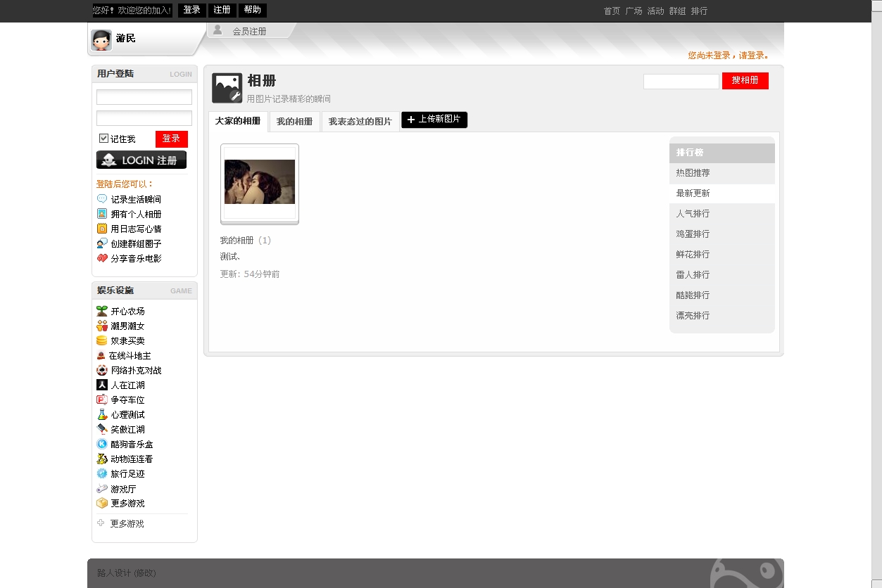
Task: Click the first login input field
Action: [144, 97]
